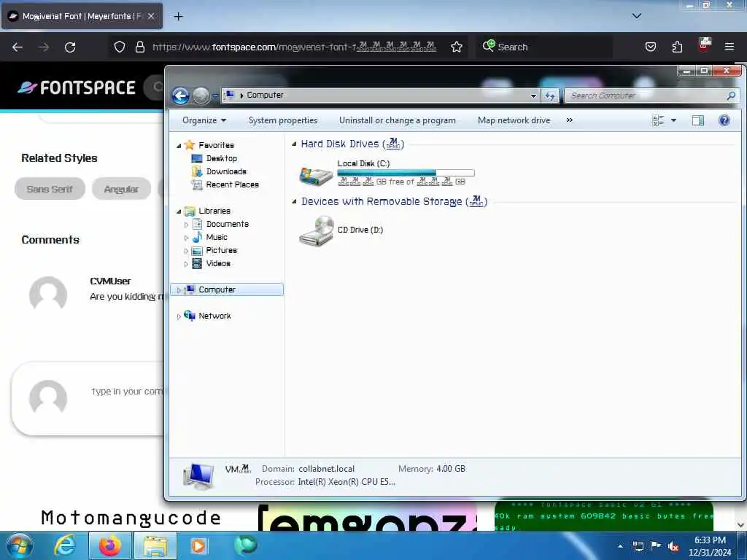Open Firefox extensions puzzle icon
The height and width of the screenshot is (560, 747).
(677, 47)
